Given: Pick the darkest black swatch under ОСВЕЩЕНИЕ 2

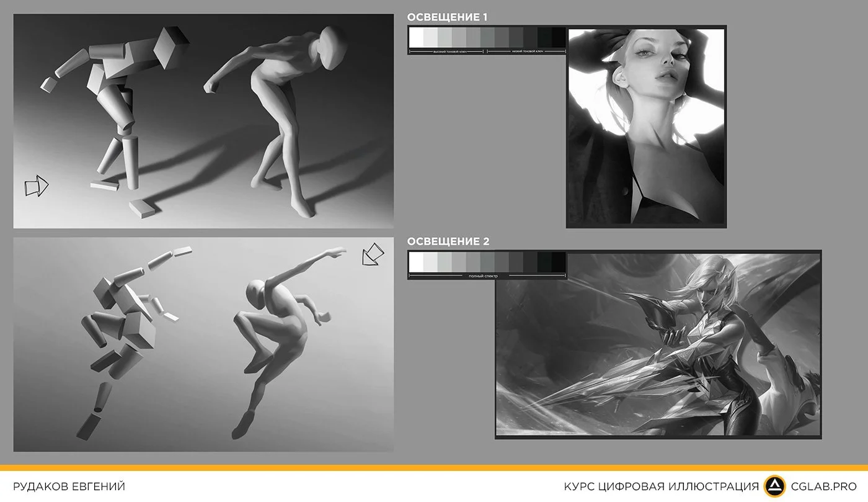Looking at the screenshot, I should tap(558, 261).
